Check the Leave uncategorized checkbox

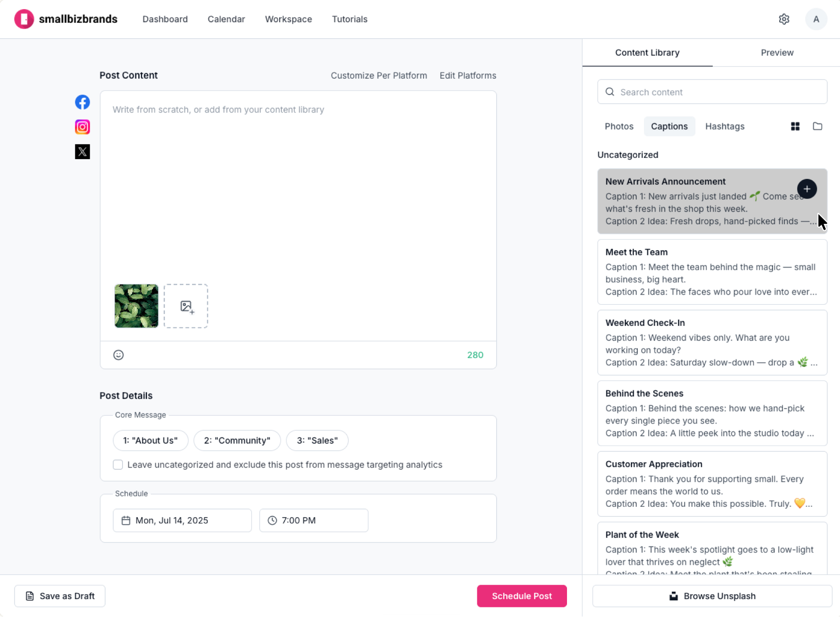[118, 464]
